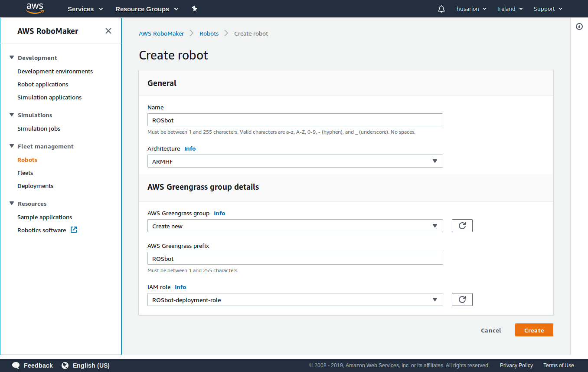This screenshot has height=372, width=588.
Task: Click the Name input field
Action: click(x=295, y=120)
